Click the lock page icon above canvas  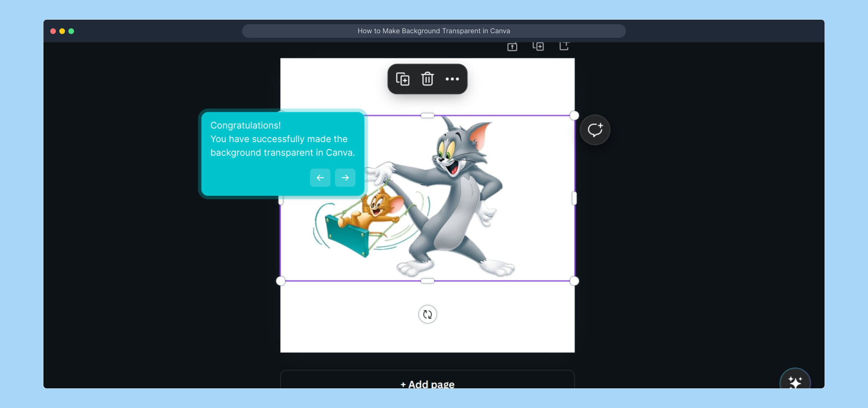[512, 47]
